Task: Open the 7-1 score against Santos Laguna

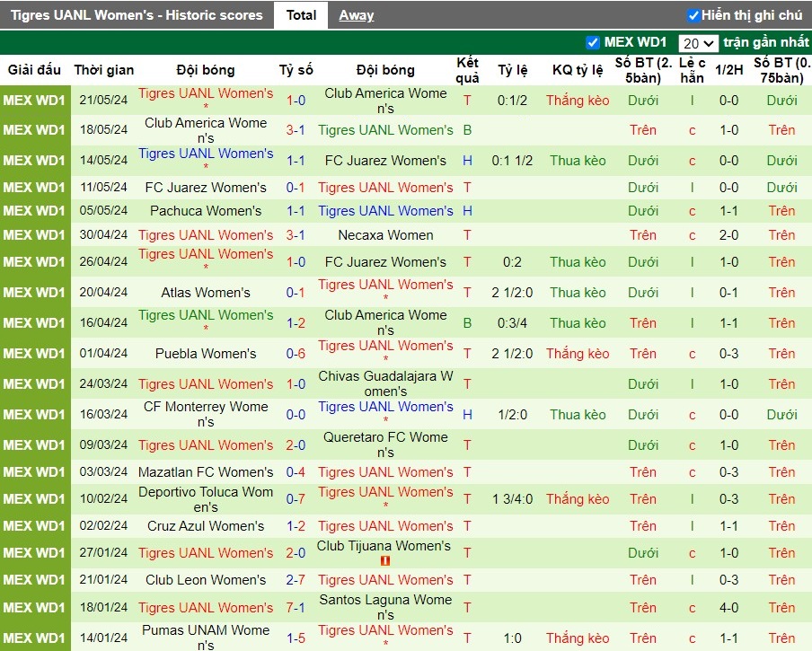Action: click(x=296, y=608)
